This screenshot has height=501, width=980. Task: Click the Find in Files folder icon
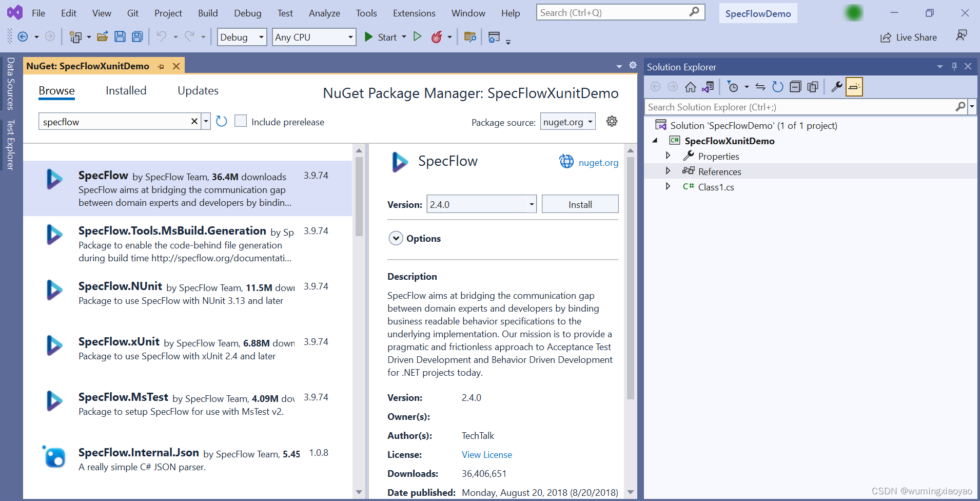coord(470,36)
